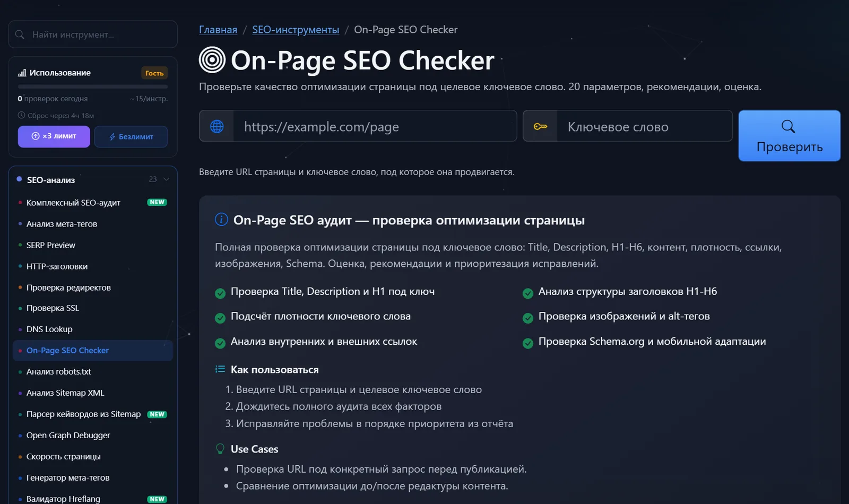Click the target logo icon next to title
Image resolution: width=849 pixels, height=504 pixels.
[x=212, y=60]
